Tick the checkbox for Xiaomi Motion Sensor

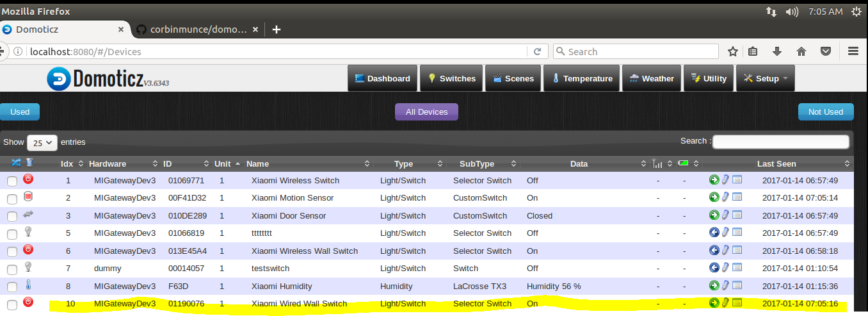click(12, 199)
